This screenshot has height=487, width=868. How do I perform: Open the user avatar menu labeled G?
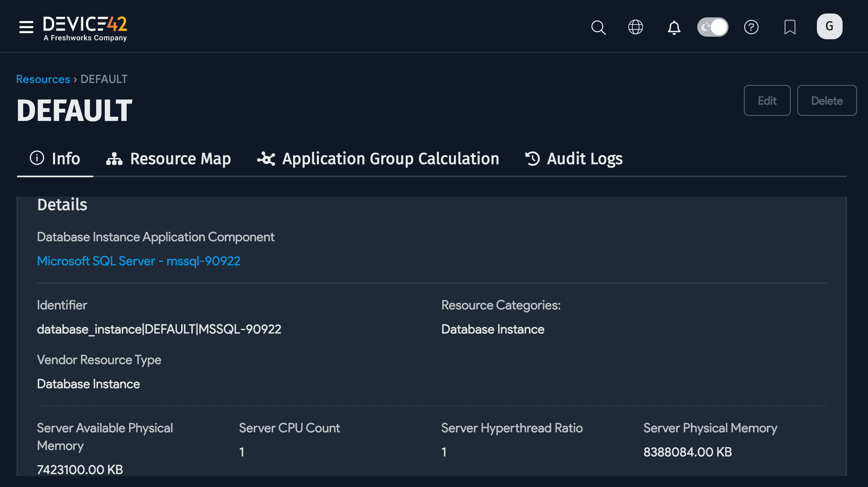click(829, 26)
